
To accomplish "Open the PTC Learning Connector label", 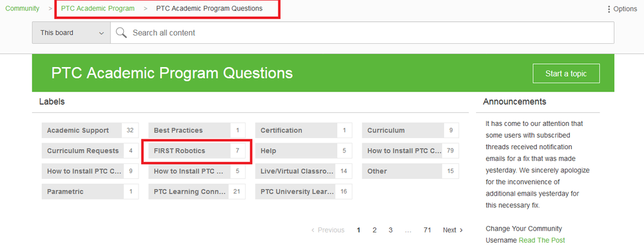I will [x=197, y=192].
